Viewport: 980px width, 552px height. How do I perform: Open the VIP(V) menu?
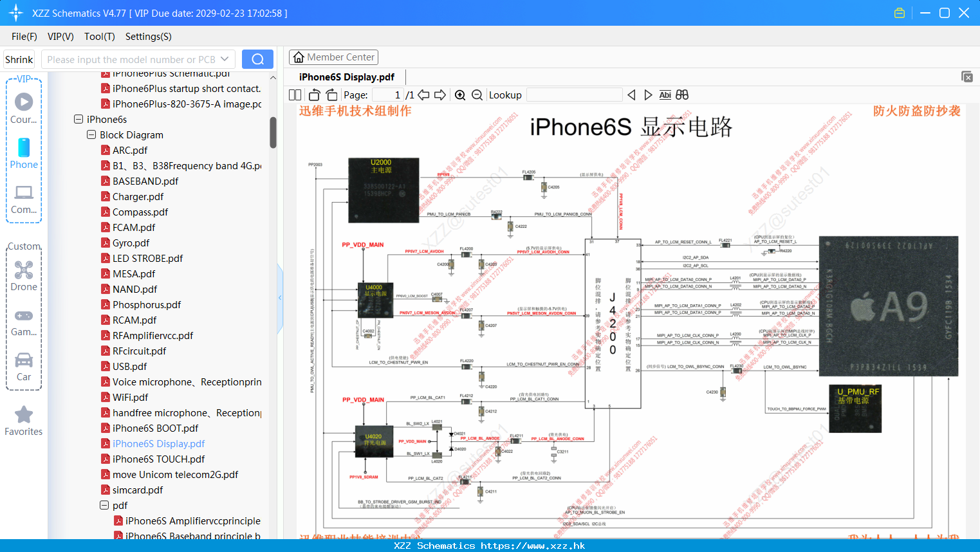[x=60, y=37]
